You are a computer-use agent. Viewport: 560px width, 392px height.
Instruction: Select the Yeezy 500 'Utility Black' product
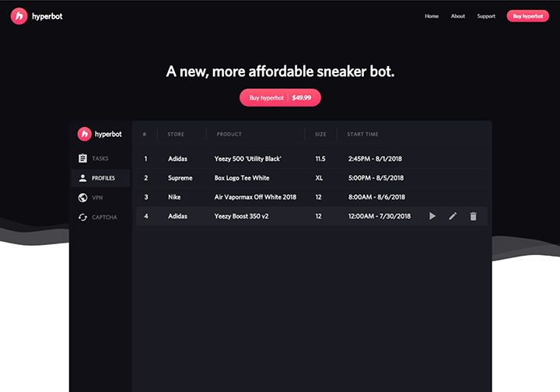click(x=247, y=159)
